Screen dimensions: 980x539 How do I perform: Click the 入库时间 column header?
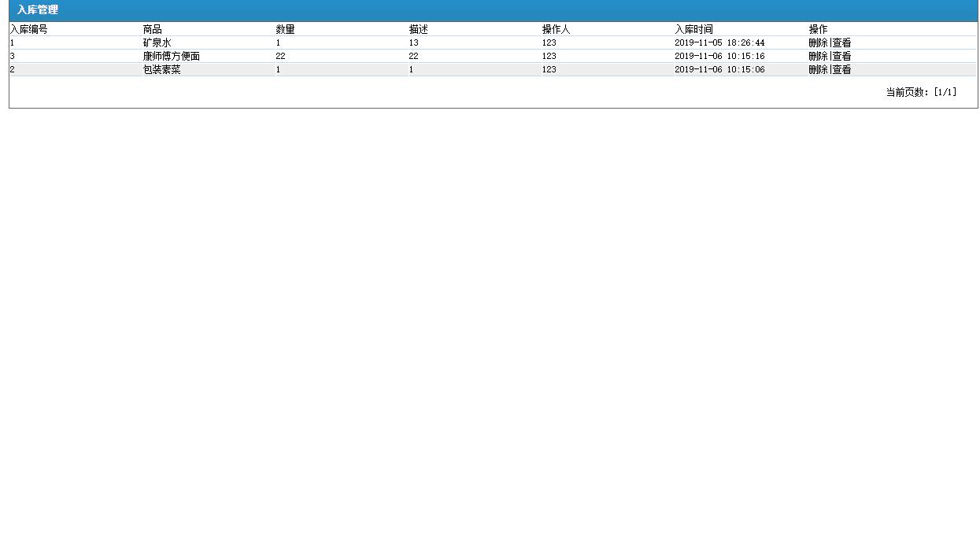pos(693,29)
